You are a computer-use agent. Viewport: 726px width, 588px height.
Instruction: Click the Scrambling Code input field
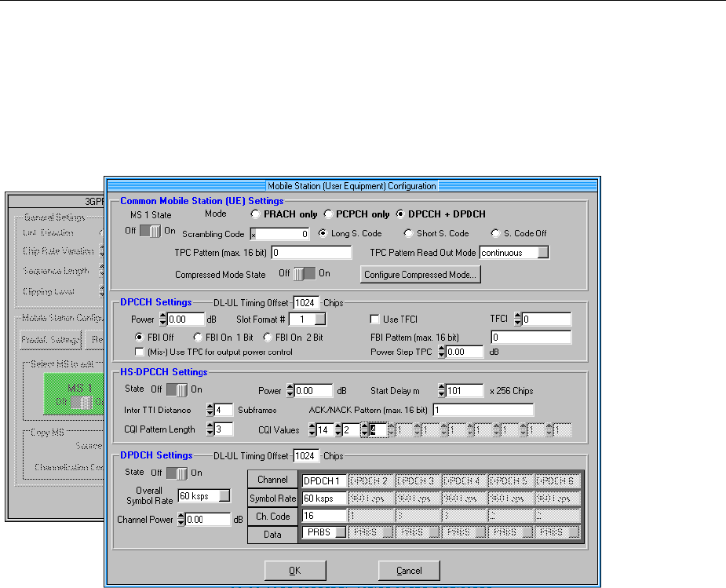[279, 234]
